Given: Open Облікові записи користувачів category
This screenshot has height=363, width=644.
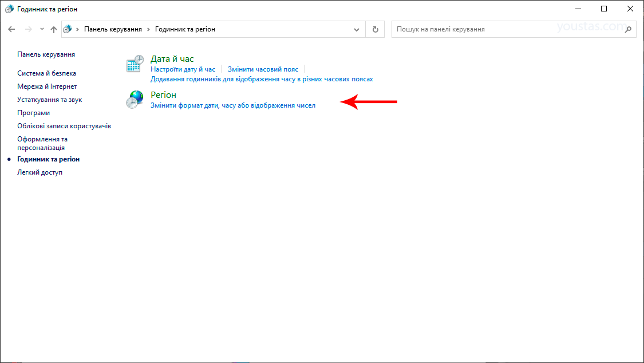Looking at the screenshot, I should [64, 125].
